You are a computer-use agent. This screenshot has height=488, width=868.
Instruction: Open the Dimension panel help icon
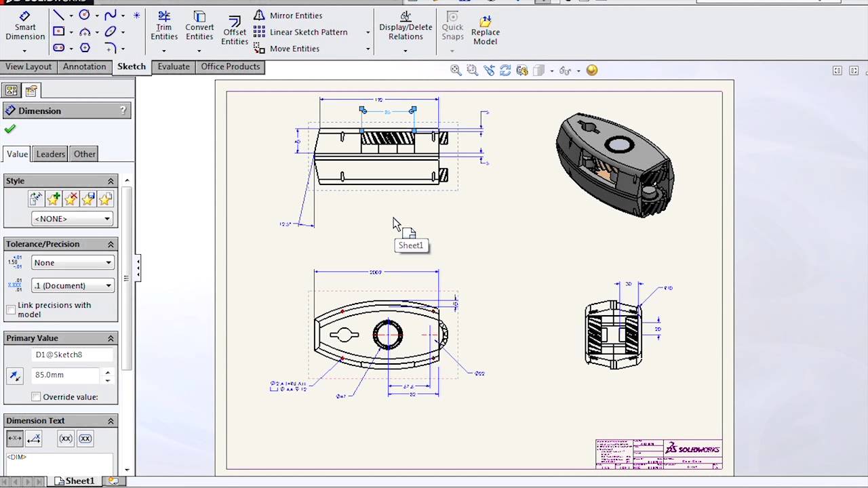(123, 110)
